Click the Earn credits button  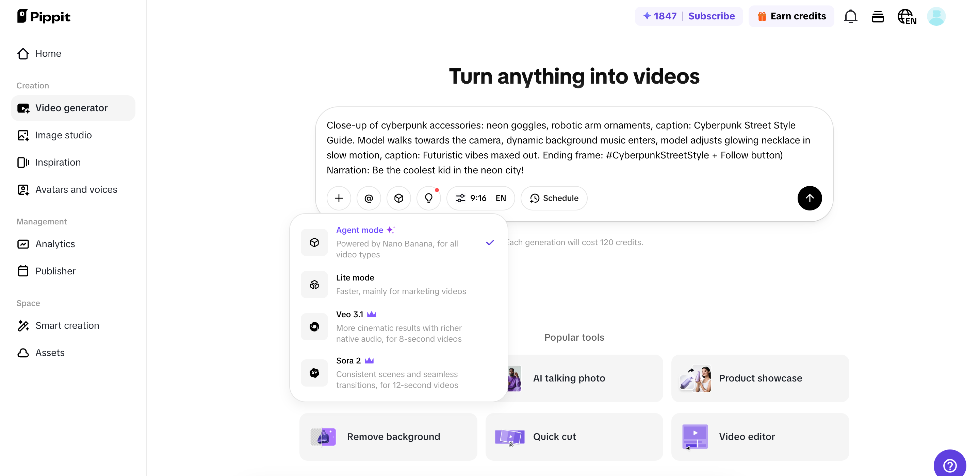coord(791,16)
